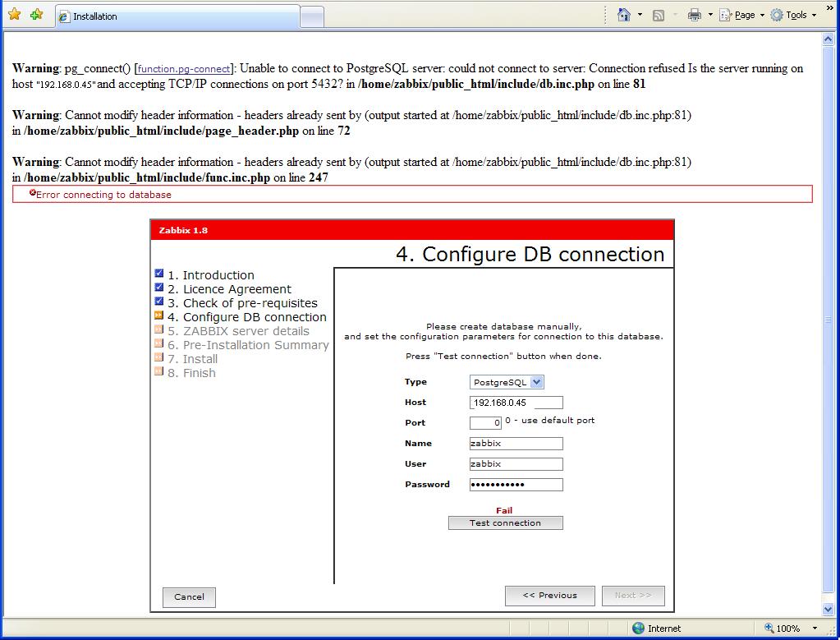Select the Installation browser tab

click(x=178, y=16)
